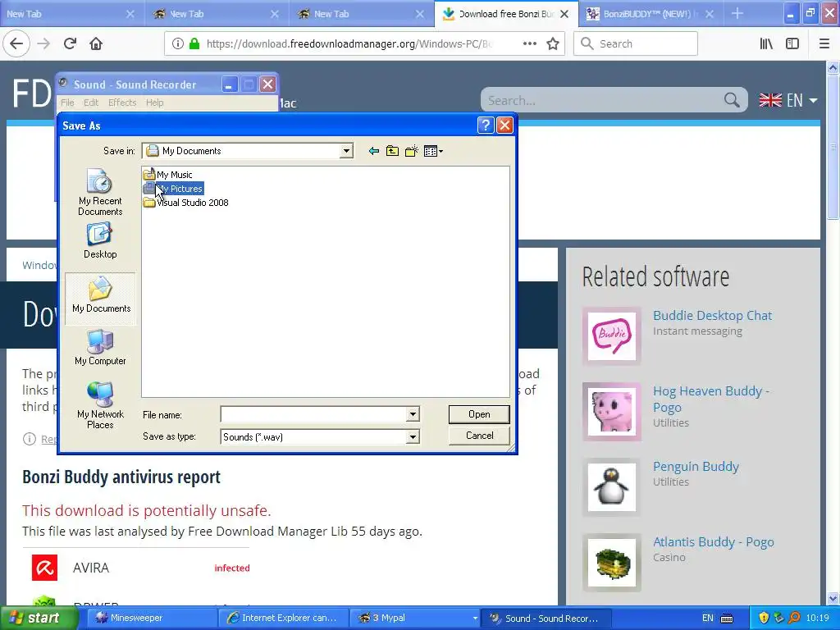Screen dimensions: 840x630
Task: Open Sound Recorder Edit menu
Action: [x=91, y=103]
